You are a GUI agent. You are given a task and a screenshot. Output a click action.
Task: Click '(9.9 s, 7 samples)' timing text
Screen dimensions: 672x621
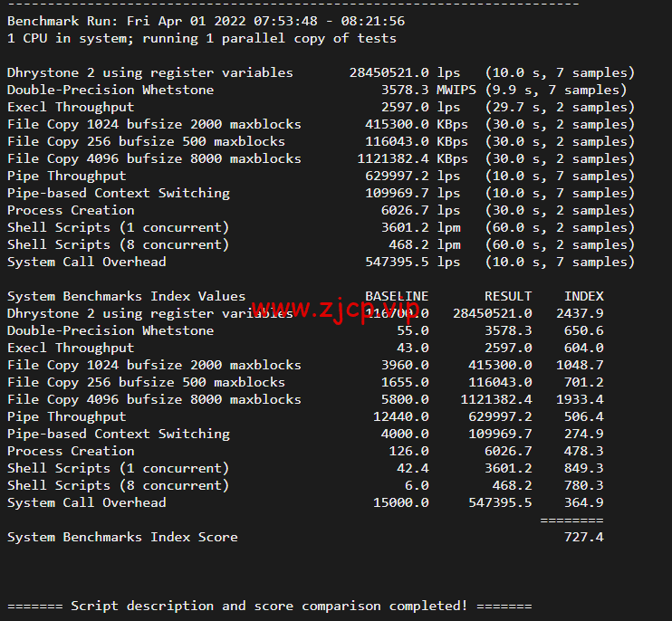555,90
